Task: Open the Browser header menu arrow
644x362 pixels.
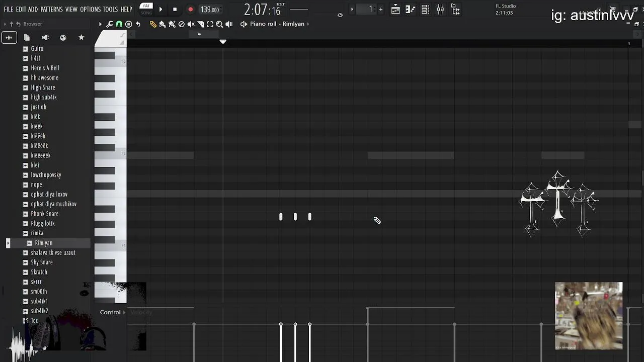Action: coord(5,24)
